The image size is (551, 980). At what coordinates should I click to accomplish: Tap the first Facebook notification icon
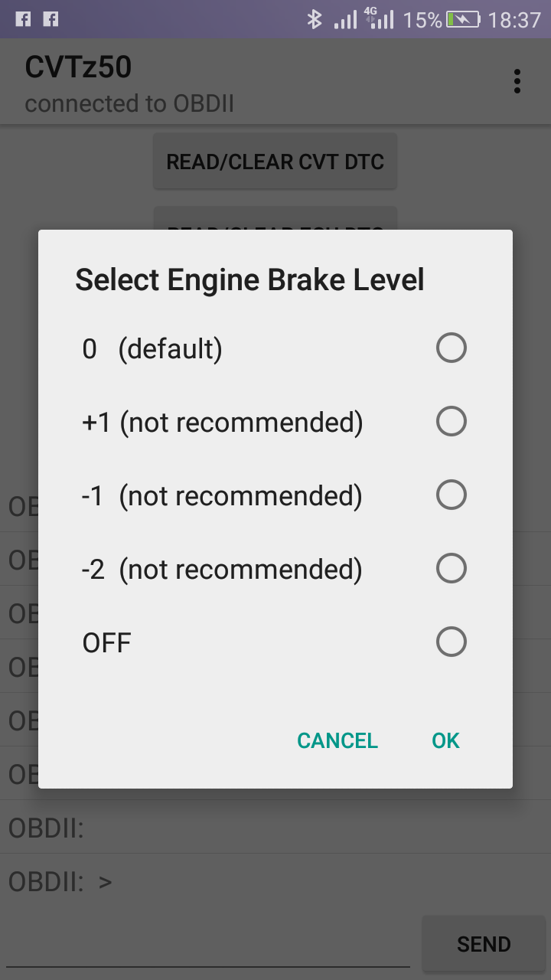pos(23,19)
